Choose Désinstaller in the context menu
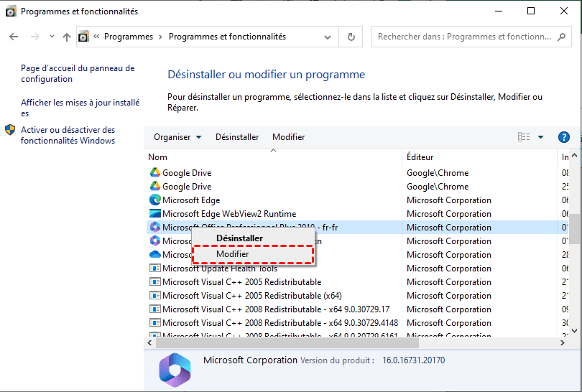The image size is (582, 392). [x=239, y=238]
